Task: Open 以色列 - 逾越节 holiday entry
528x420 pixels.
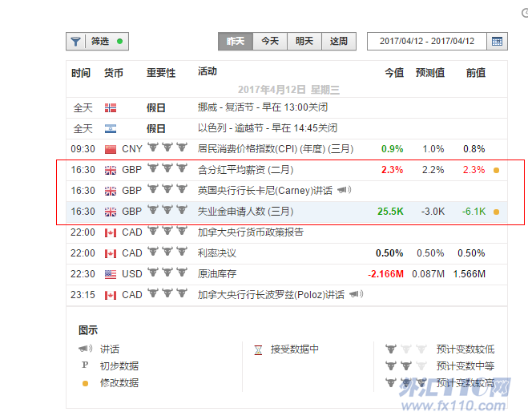Action: tap(268, 128)
